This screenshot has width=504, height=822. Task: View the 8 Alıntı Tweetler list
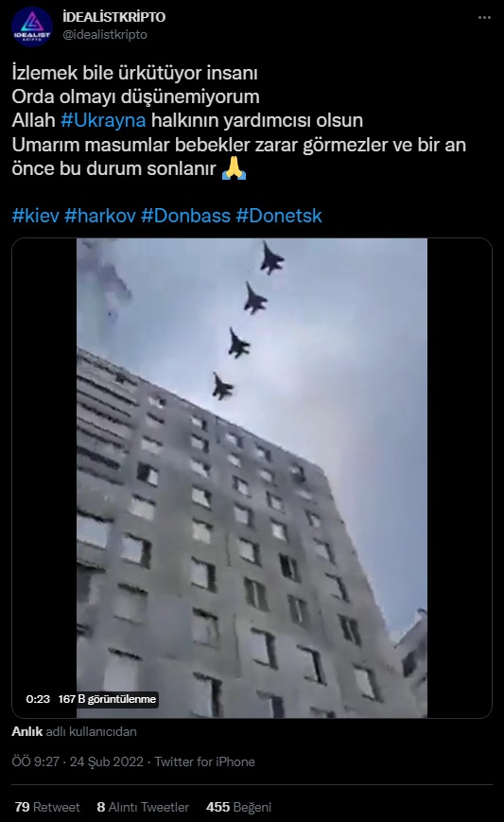(x=143, y=807)
